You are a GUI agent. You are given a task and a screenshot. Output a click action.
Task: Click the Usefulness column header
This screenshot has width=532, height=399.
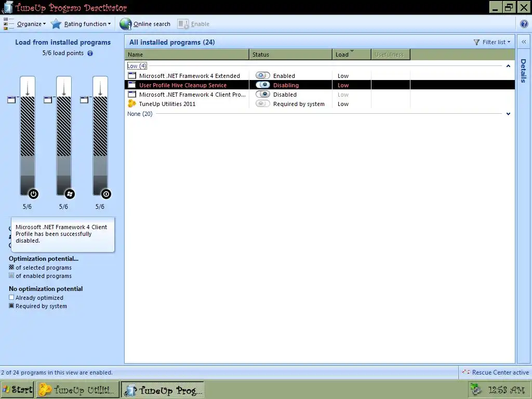[x=391, y=54]
